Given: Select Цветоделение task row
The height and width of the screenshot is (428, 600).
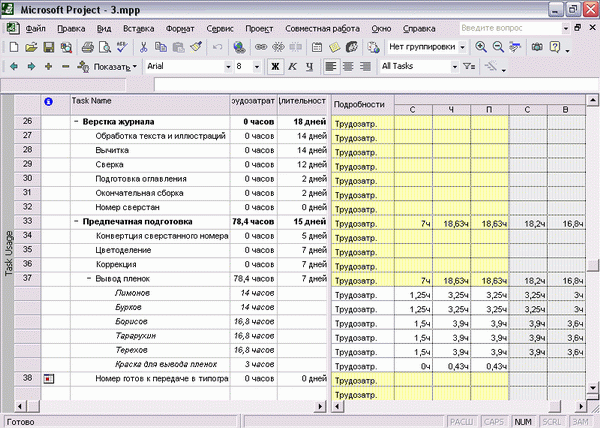Looking at the screenshot, I should [x=123, y=250].
